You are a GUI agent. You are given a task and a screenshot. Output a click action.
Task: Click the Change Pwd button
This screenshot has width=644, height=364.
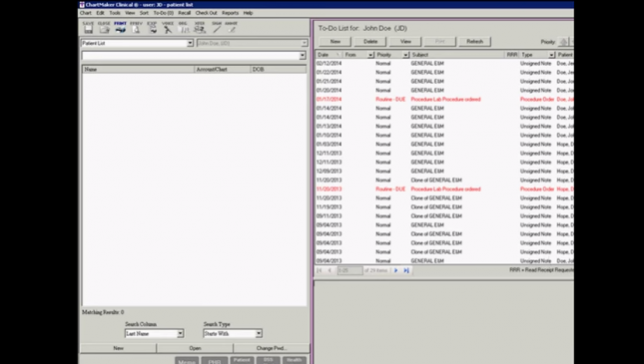pyautogui.click(x=272, y=348)
